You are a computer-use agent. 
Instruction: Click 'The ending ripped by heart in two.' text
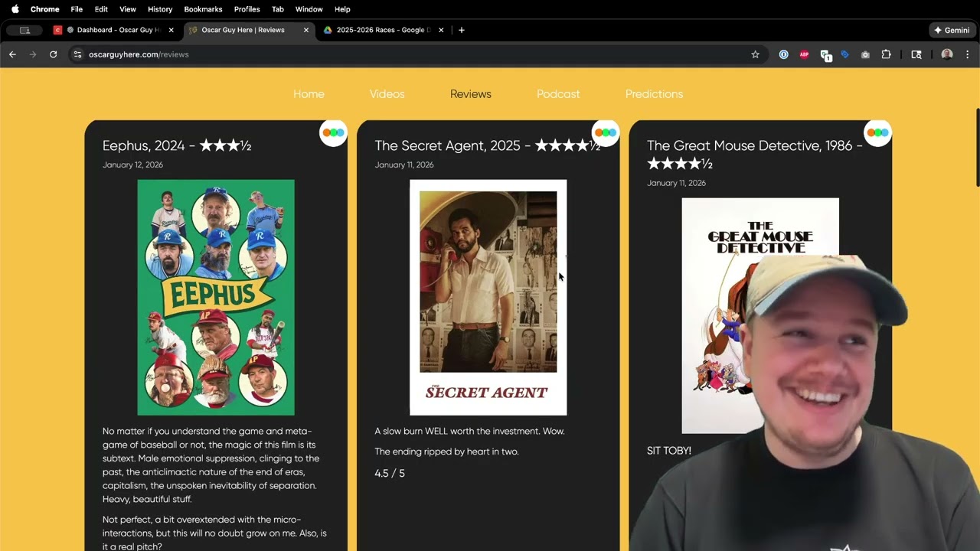(x=446, y=452)
